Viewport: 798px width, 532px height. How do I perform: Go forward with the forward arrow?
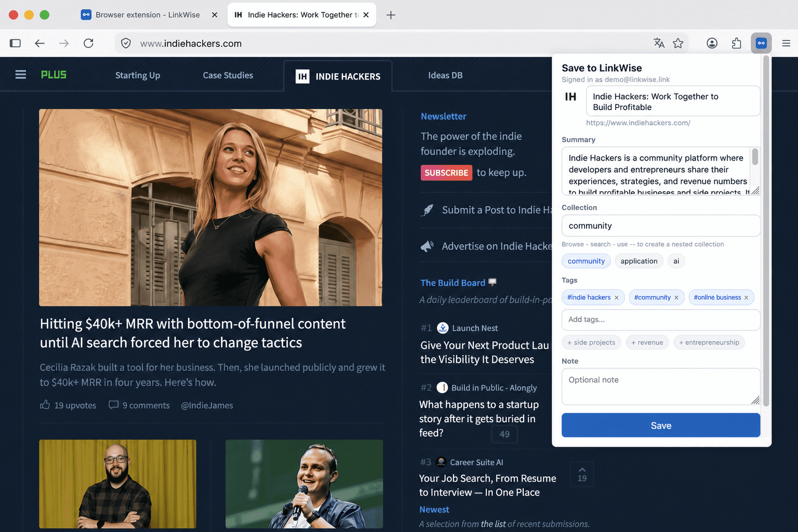64,43
